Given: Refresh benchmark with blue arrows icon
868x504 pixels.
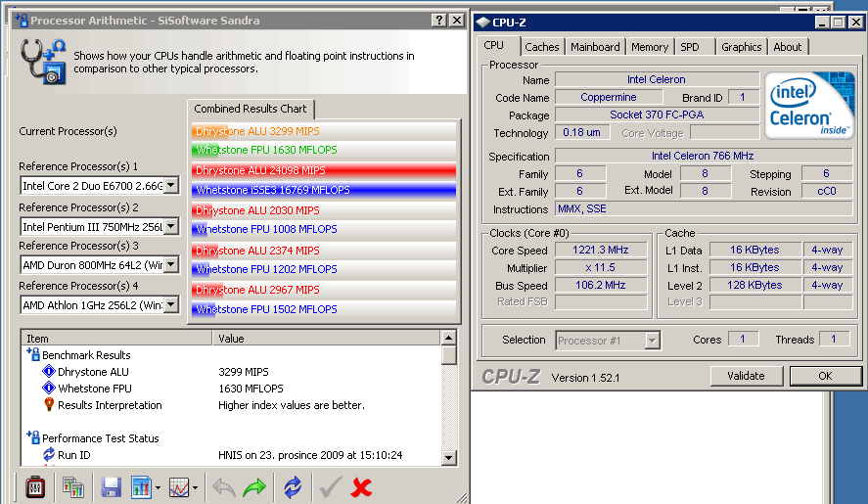Looking at the screenshot, I should [293, 486].
